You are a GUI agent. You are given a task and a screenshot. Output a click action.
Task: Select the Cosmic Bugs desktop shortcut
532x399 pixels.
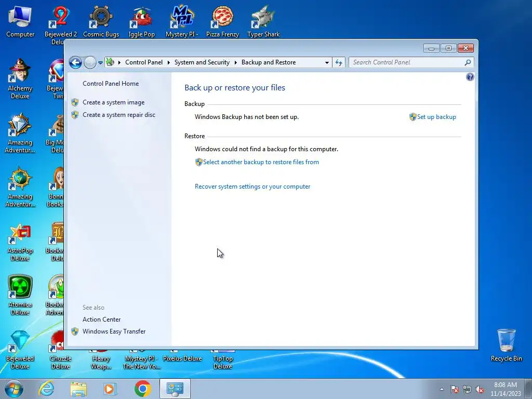[x=101, y=21]
